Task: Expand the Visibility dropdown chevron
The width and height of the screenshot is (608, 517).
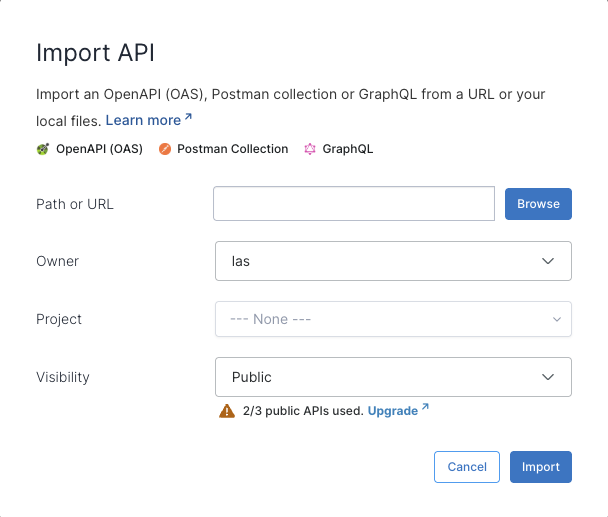Action: click(x=548, y=377)
